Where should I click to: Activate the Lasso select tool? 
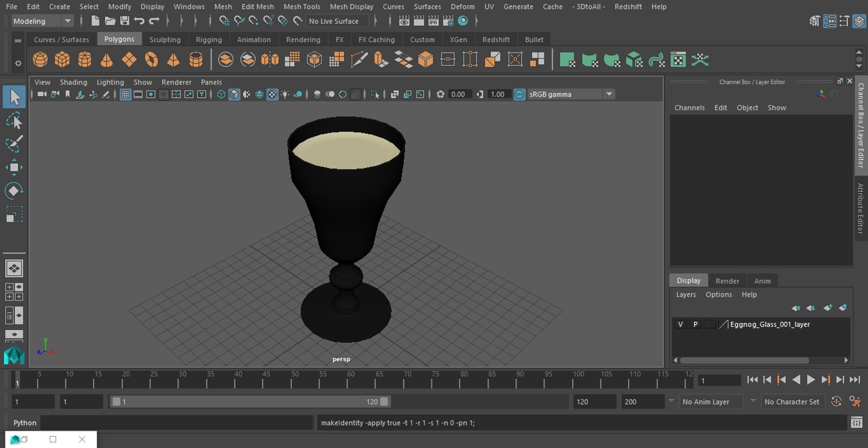[x=14, y=121]
